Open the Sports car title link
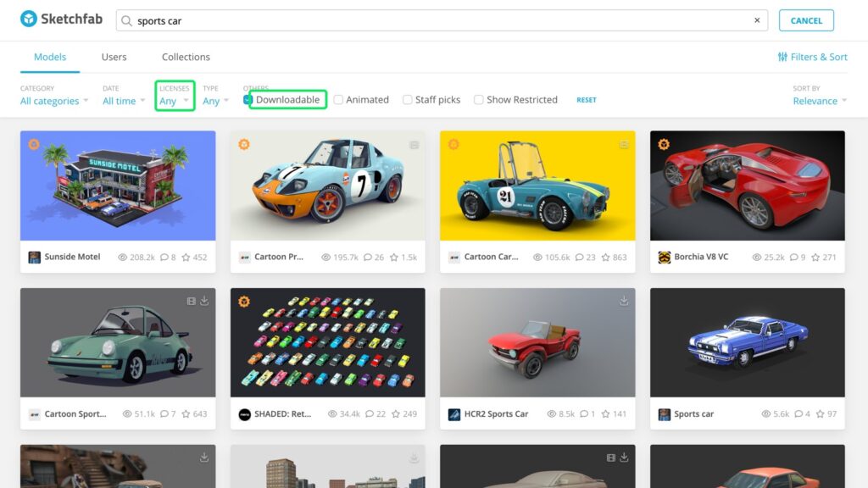The height and width of the screenshot is (488, 868). coord(693,413)
